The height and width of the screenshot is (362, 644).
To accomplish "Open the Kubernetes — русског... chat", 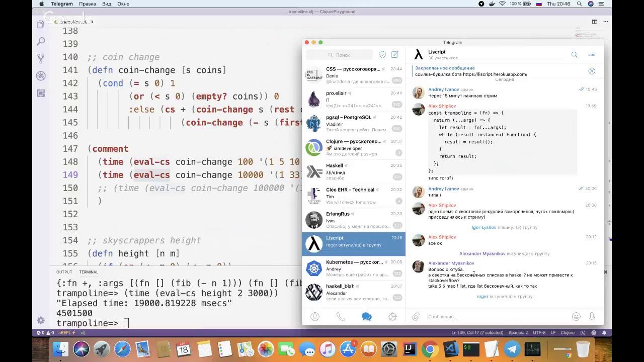I will 354,268.
